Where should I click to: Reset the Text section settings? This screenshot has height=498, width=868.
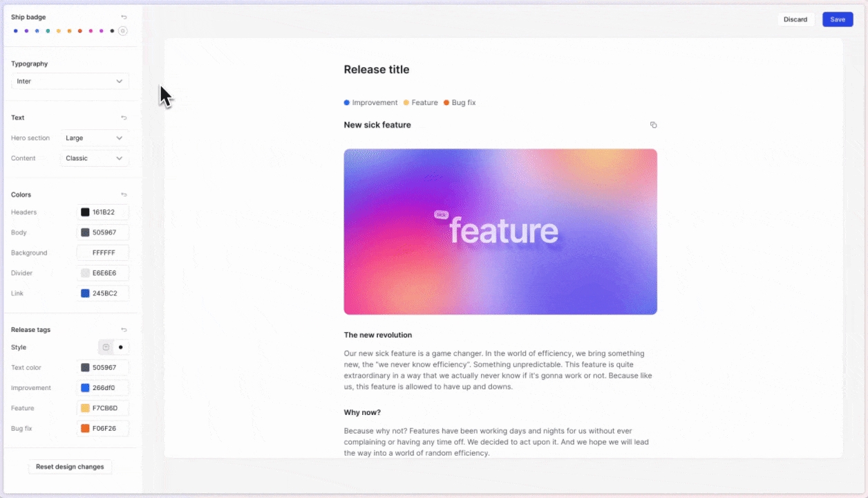click(124, 118)
